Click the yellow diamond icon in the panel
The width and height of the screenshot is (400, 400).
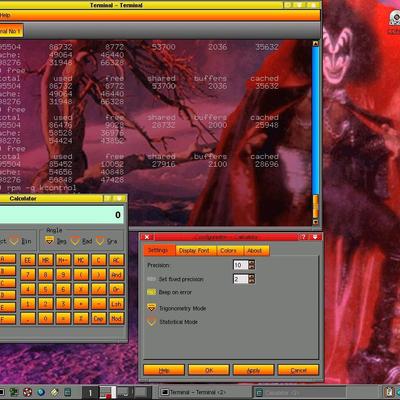click(54, 392)
